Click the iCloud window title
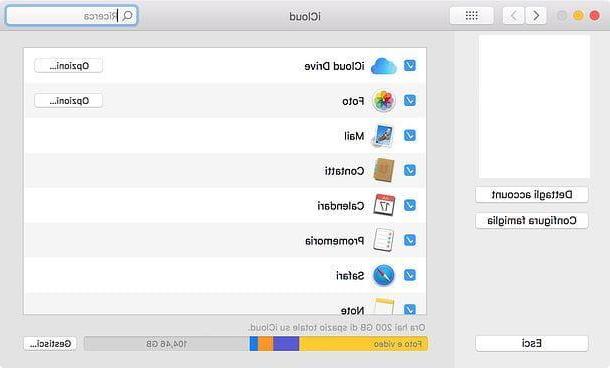 [x=305, y=16]
